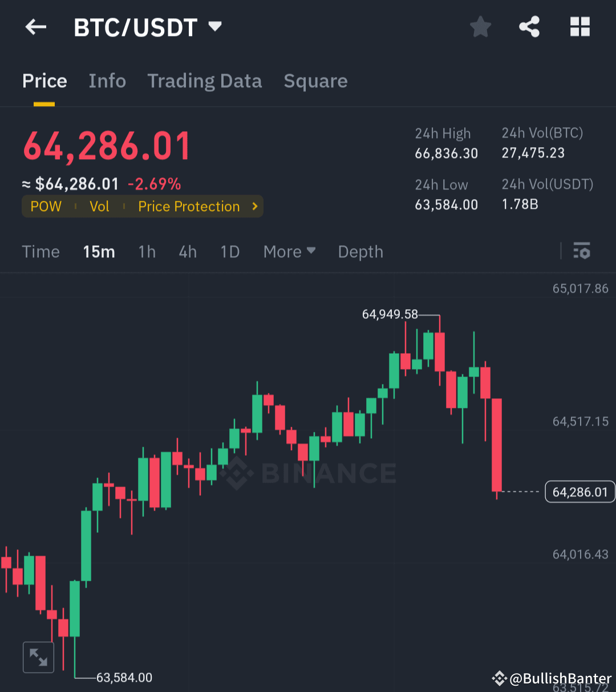Image resolution: width=616 pixels, height=692 pixels.
Task: Tap the POW tag
Action: pyautogui.click(x=46, y=207)
